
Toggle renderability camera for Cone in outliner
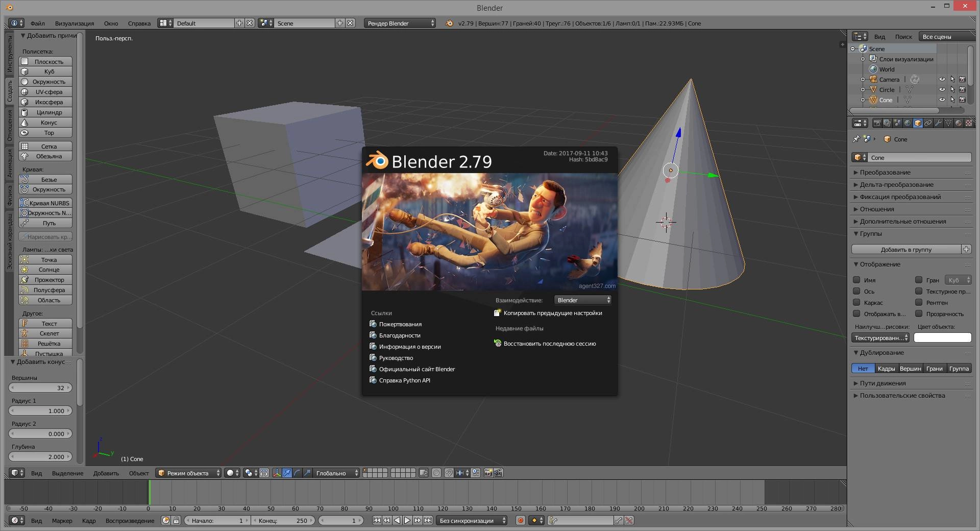pos(963,100)
